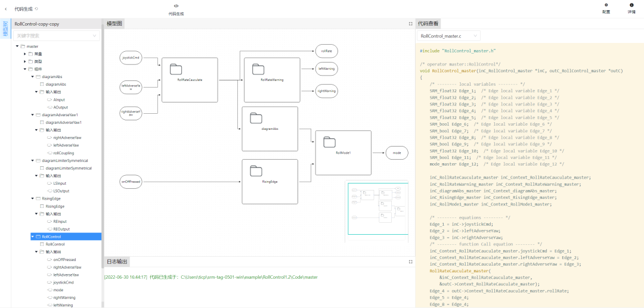Select the RisingEdge block in the diagram
Screen dimensions: 644x308
pyautogui.click(x=271, y=181)
